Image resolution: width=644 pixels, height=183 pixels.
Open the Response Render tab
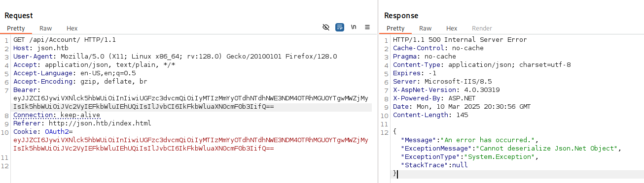pos(482,29)
